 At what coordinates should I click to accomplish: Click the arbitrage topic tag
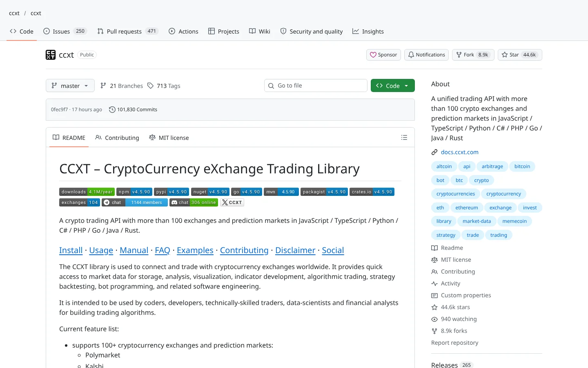tap(492, 166)
